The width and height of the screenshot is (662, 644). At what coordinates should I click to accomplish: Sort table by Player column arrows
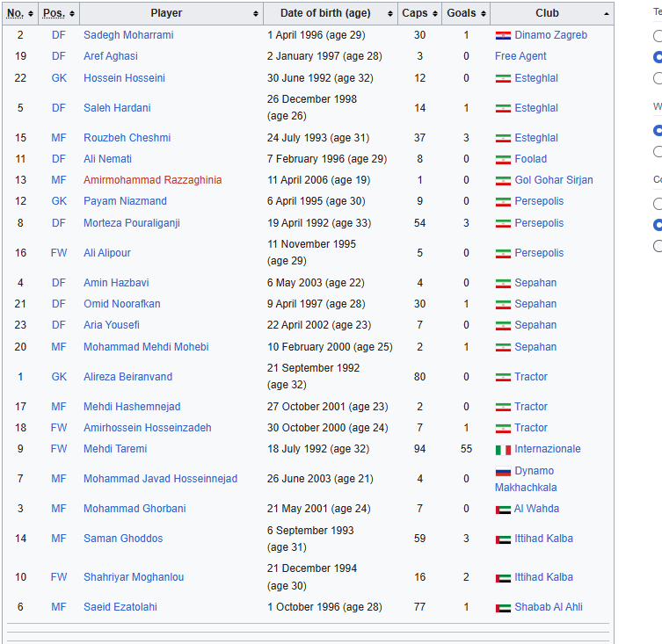tap(256, 14)
